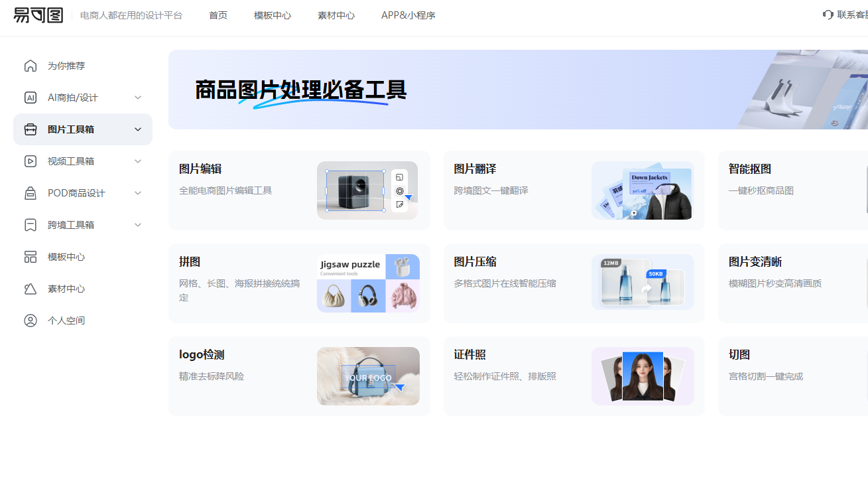Open the 图片压缩 tool card
868x495 pixels.
pos(574,283)
